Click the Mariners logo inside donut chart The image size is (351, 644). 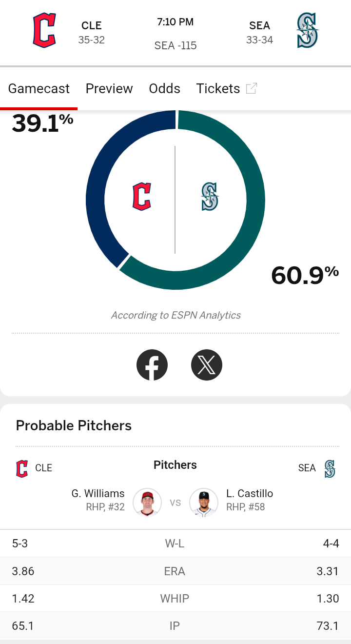tap(210, 197)
